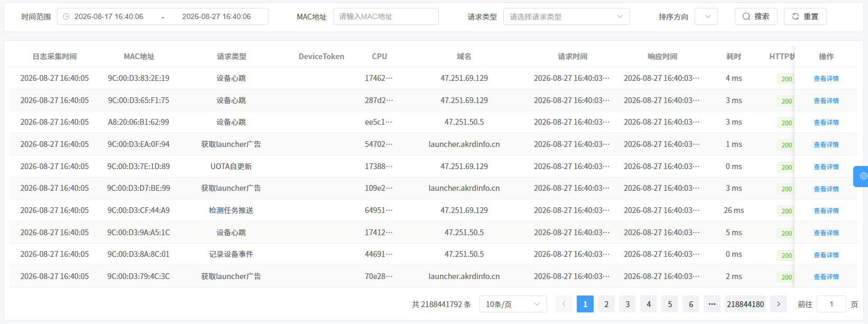Click the 26 ms duration cell
The height and width of the screenshot is (324, 868).
pyautogui.click(x=734, y=210)
